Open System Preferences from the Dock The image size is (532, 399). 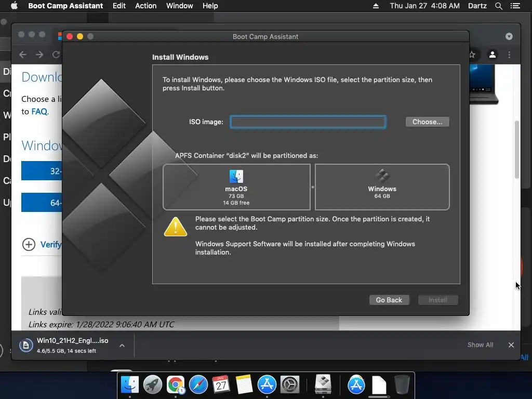[289, 385]
